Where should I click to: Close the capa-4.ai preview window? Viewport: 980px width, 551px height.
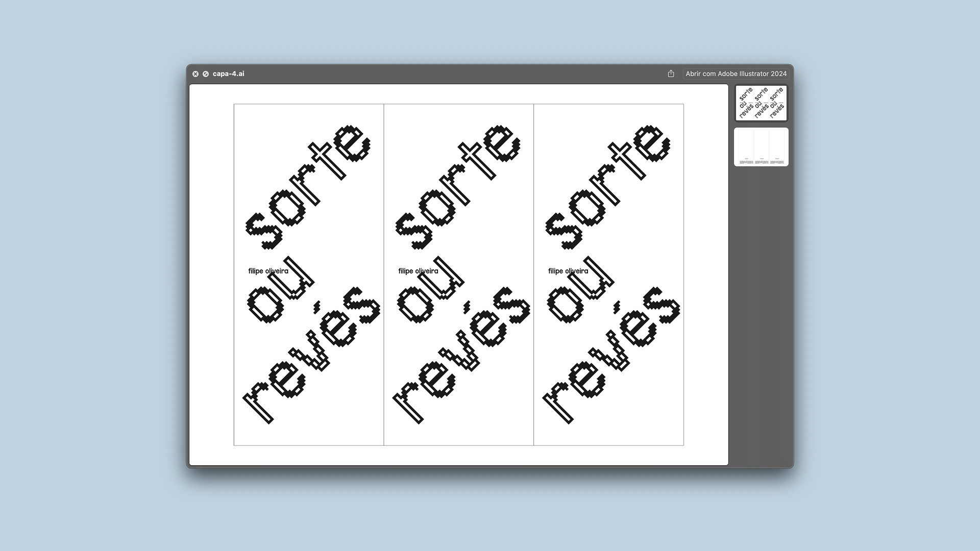[x=195, y=74]
